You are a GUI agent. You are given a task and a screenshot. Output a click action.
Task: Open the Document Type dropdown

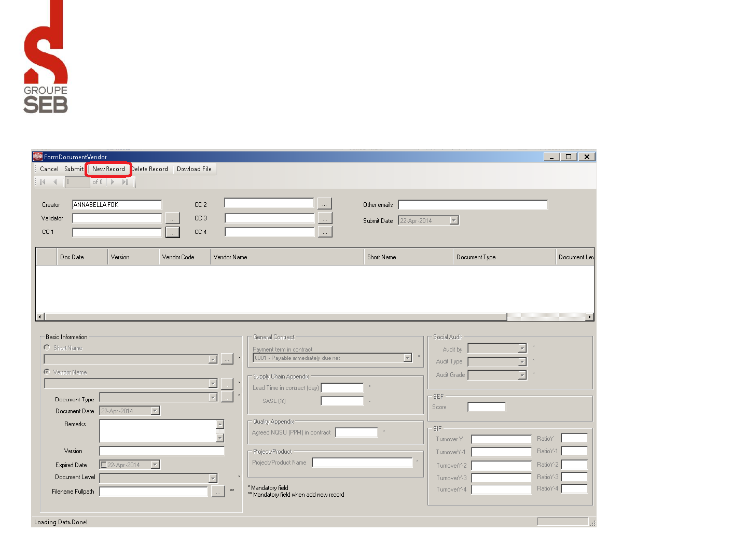[x=213, y=397]
